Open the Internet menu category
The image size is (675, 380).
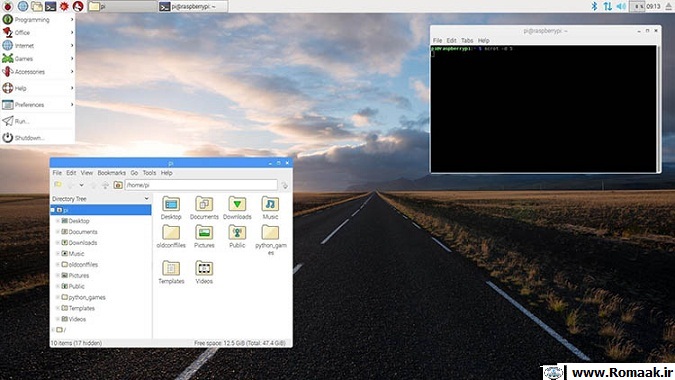coord(37,45)
